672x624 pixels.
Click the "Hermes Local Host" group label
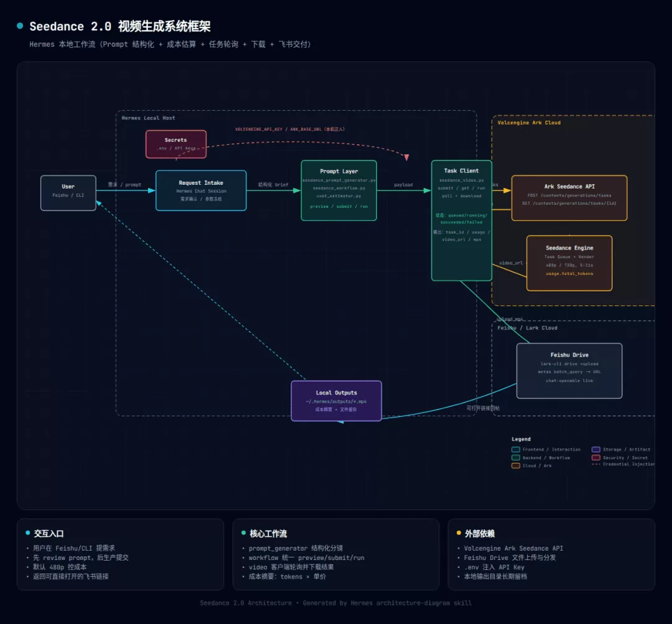(148, 118)
